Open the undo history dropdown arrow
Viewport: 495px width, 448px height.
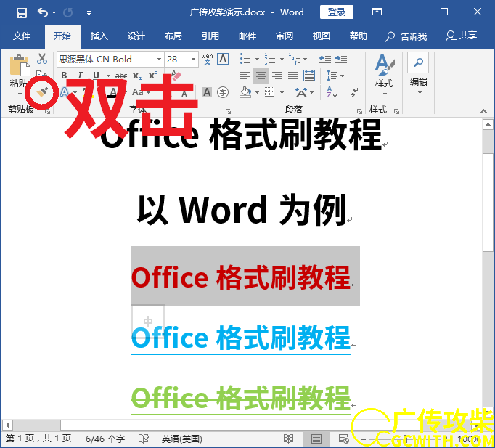[x=54, y=13]
